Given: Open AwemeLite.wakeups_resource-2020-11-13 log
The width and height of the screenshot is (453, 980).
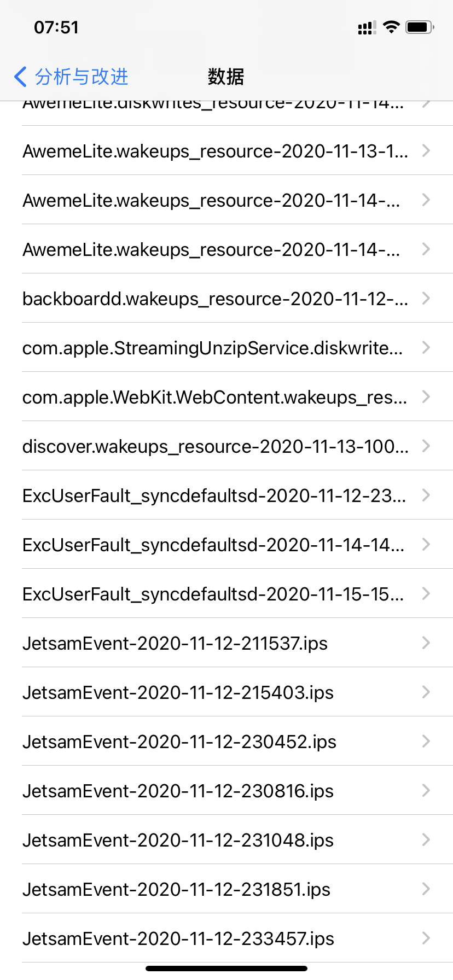Looking at the screenshot, I should (x=215, y=151).
